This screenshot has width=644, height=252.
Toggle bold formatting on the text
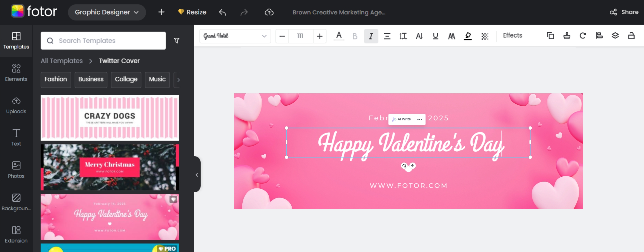coord(355,36)
